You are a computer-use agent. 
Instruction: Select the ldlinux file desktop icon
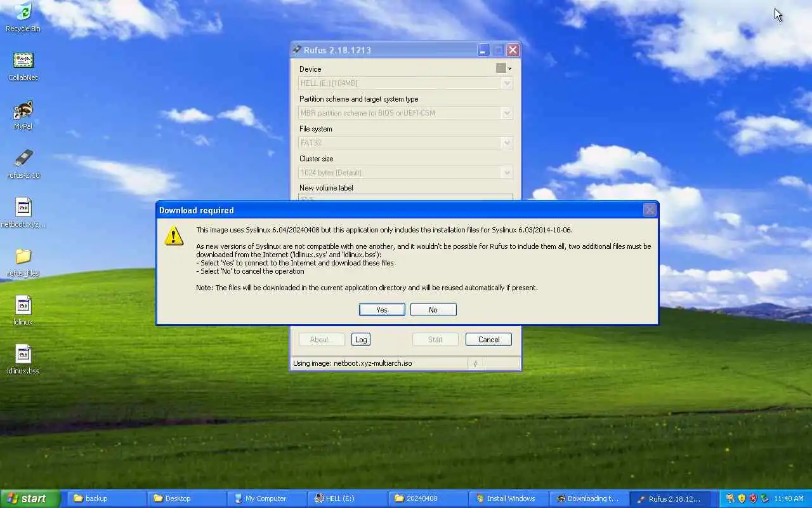coord(23,310)
